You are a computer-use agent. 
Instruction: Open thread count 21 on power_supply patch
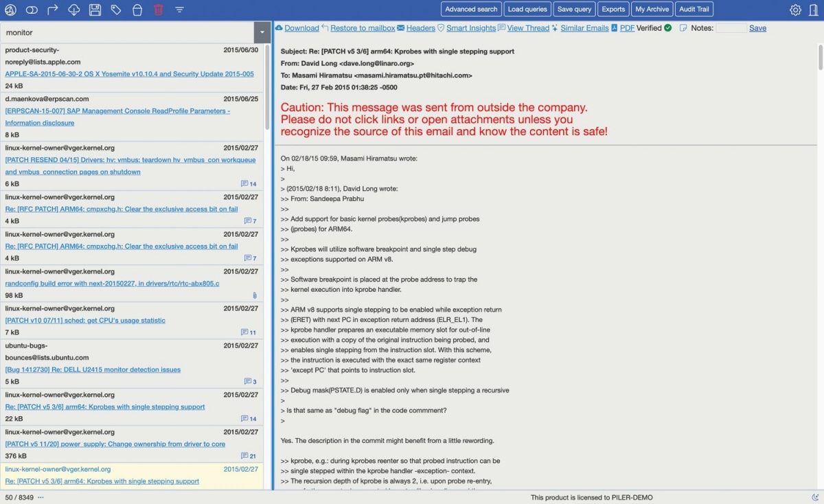(x=249, y=456)
